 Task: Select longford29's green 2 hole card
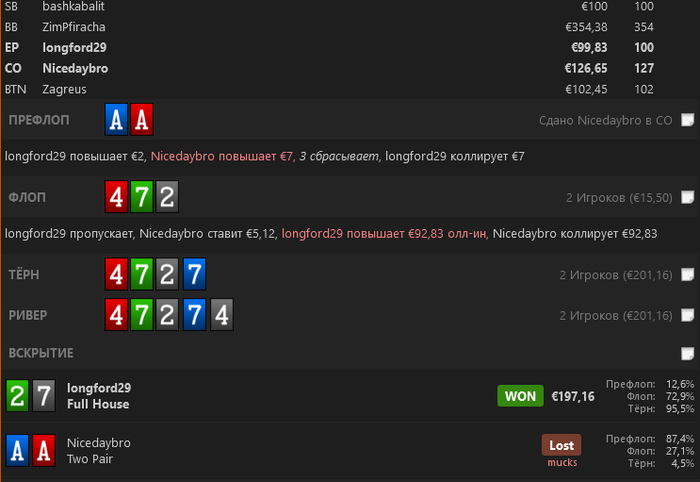point(17,395)
